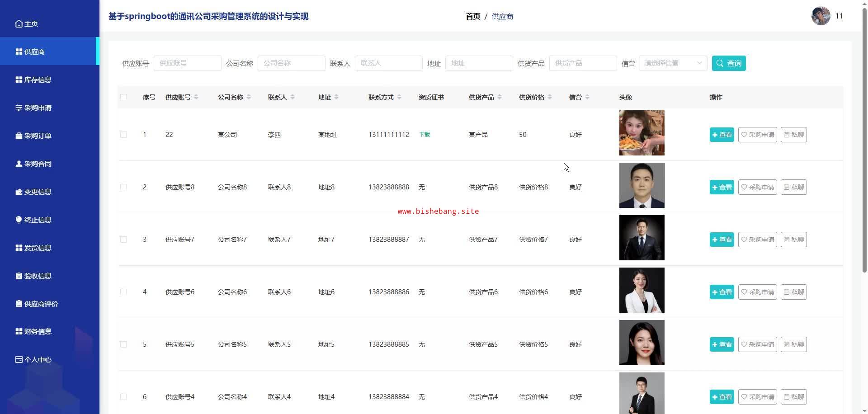The width and height of the screenshot is (868, 414).
Task: Check the box for the 供应账号4 row
Action: pyautogui.click(x=123, y=397)
